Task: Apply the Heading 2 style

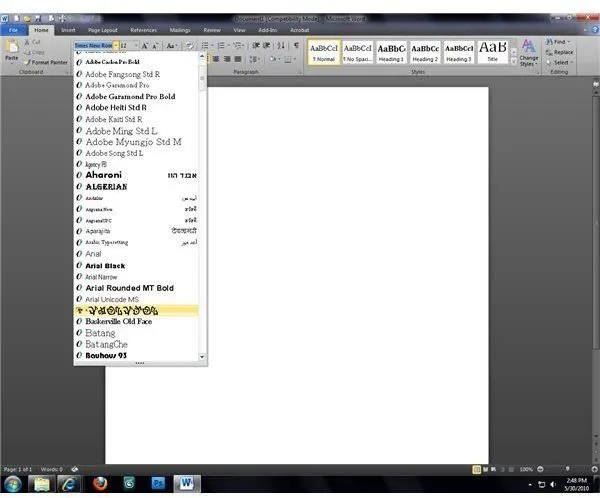Action: (x=425, y=52)
